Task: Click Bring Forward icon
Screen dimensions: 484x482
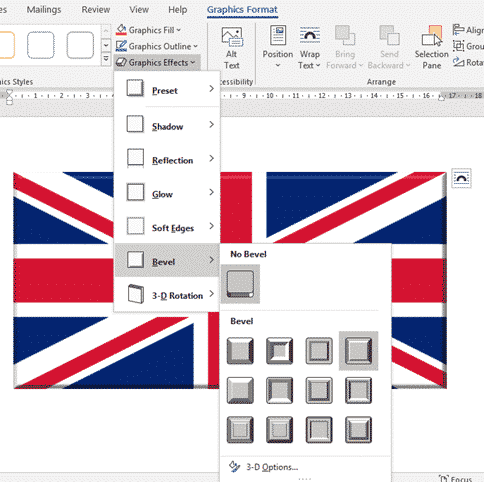Action: (x=345, y=35)
